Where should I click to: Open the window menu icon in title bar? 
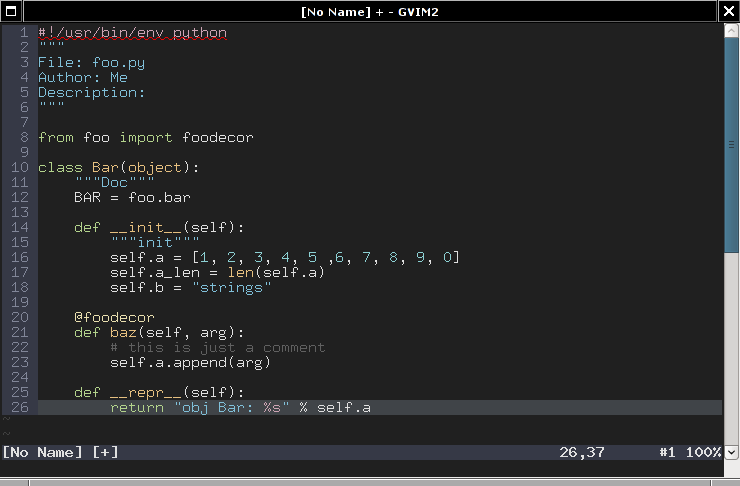tap(11, 11)
